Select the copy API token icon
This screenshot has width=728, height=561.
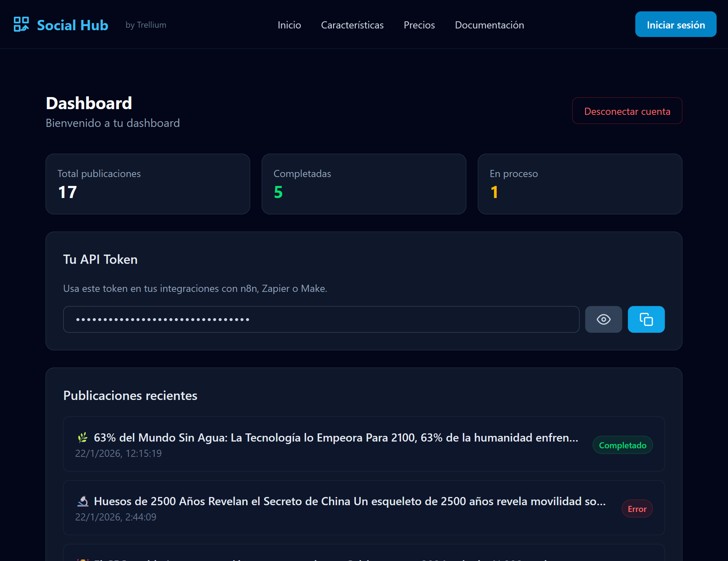pyautogui.click(x=646, y=319)
